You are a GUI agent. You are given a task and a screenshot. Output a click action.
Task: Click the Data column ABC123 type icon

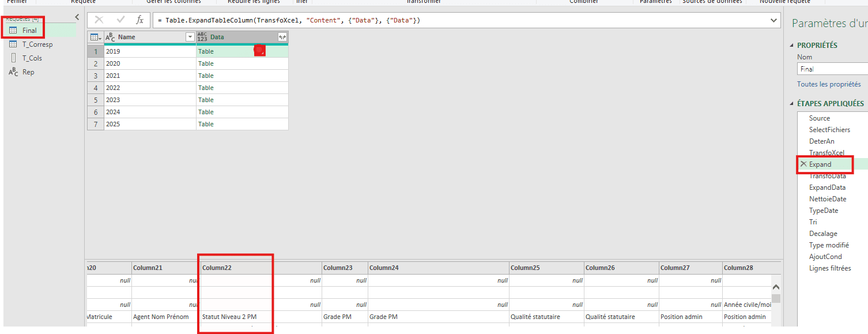click(x=202, y=37)
